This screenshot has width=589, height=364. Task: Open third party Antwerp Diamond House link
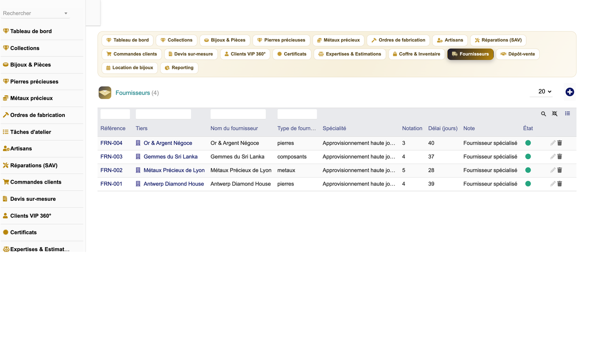tap(174, 184)
